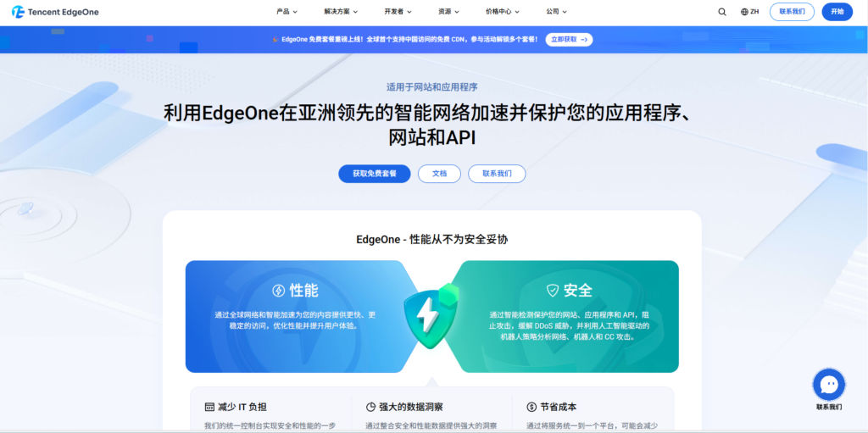Screen dimensions: 868x433
Task: Expand the 公司 menu
Action: point(556,12)
